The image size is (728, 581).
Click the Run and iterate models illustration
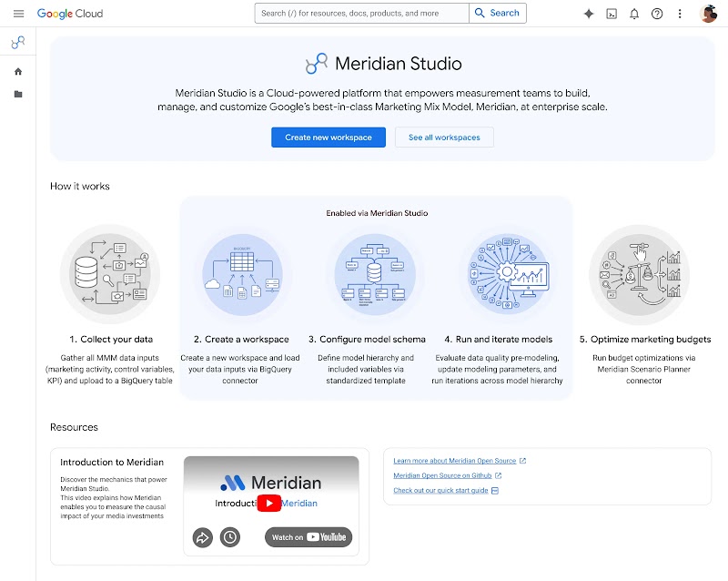[509, 274]
